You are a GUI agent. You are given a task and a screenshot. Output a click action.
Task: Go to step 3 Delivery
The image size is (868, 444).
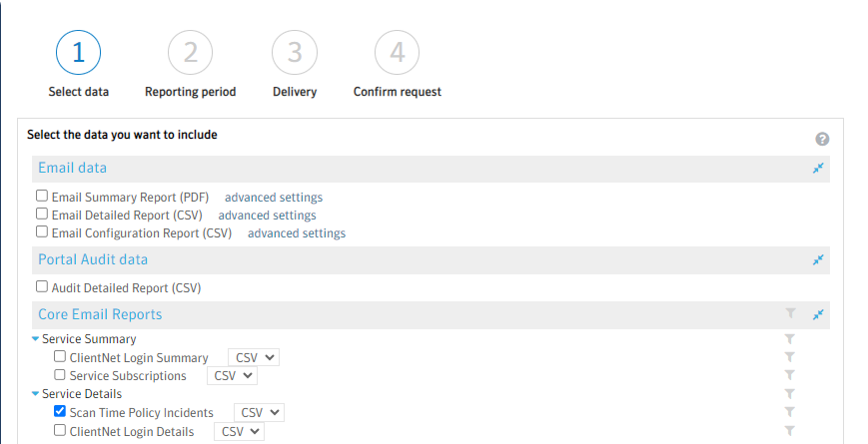click(x=294, y=53)
